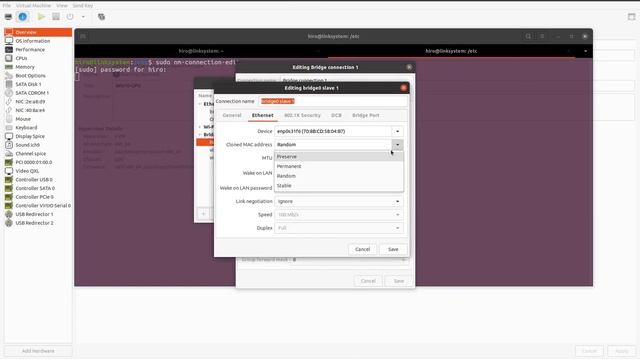The height and width of the screenshot is (360, 640).
Task: Open the hardware details info icon
Action: [x=22, y=17]
